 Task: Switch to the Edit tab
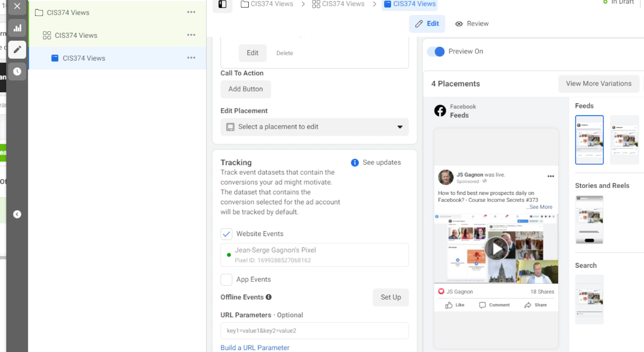pyautogui.click(x=427, y=24)
